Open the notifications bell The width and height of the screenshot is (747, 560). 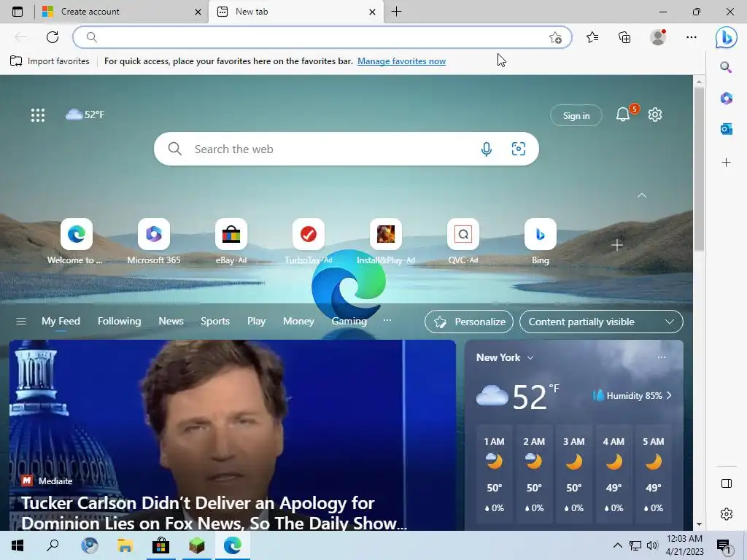(x=623, y=114)
